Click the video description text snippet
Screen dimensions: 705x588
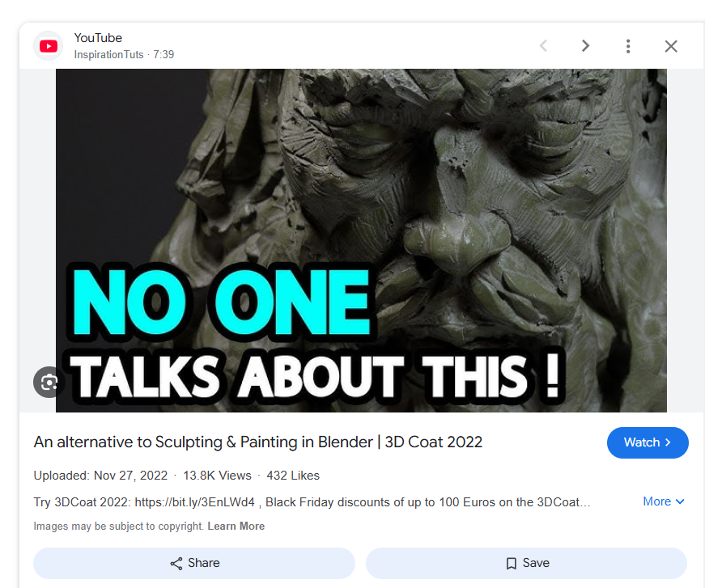click(312, 501)
